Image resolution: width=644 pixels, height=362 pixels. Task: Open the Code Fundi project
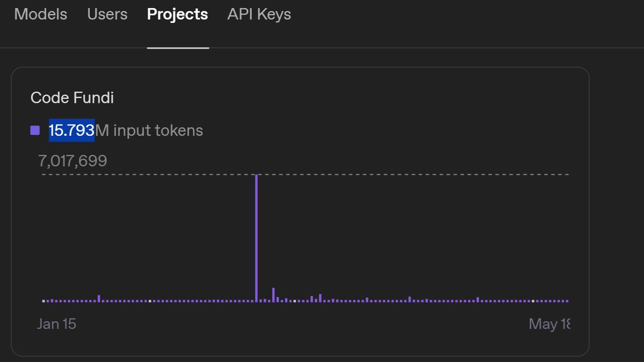click(72, 98)
